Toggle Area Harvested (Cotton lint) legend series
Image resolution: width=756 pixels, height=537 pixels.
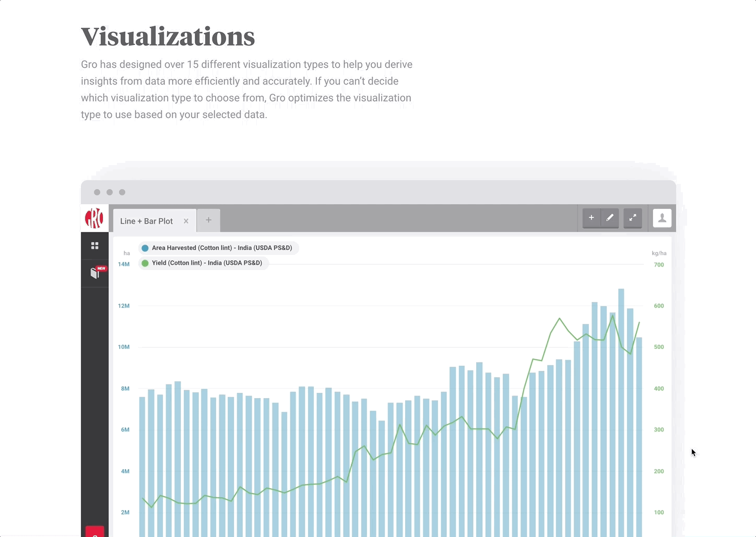point(219,248)
